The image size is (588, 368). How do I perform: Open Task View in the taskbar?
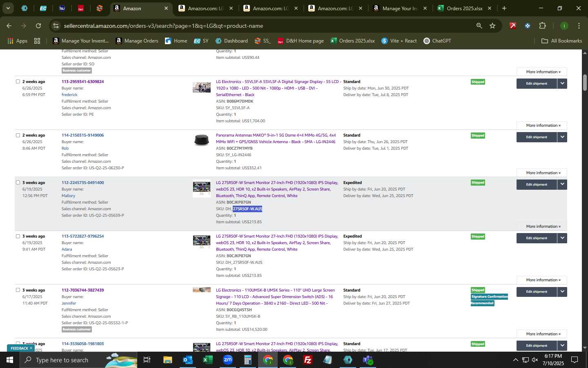(147, 360)
